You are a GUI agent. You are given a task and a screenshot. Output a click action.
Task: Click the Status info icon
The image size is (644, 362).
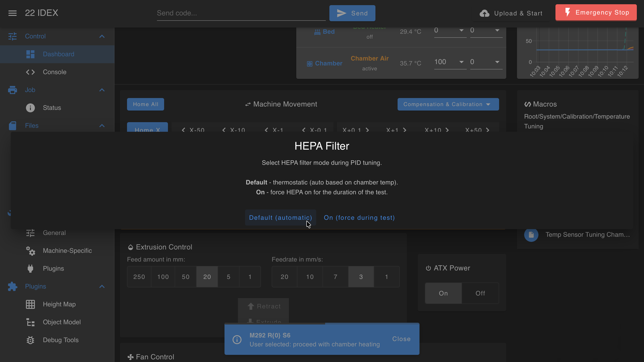[30, 108]
